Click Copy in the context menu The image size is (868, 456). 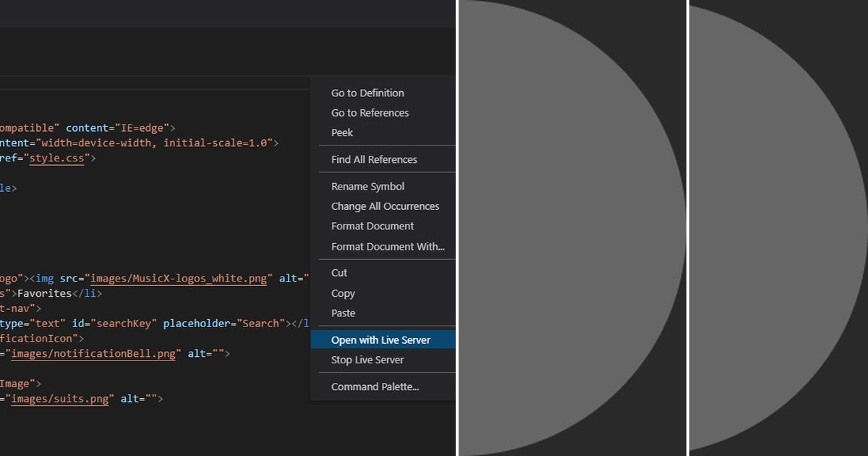(343, 293)
